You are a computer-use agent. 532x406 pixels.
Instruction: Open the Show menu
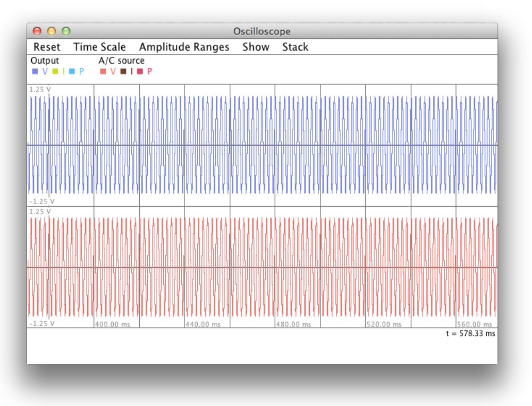tap(256, 47)
